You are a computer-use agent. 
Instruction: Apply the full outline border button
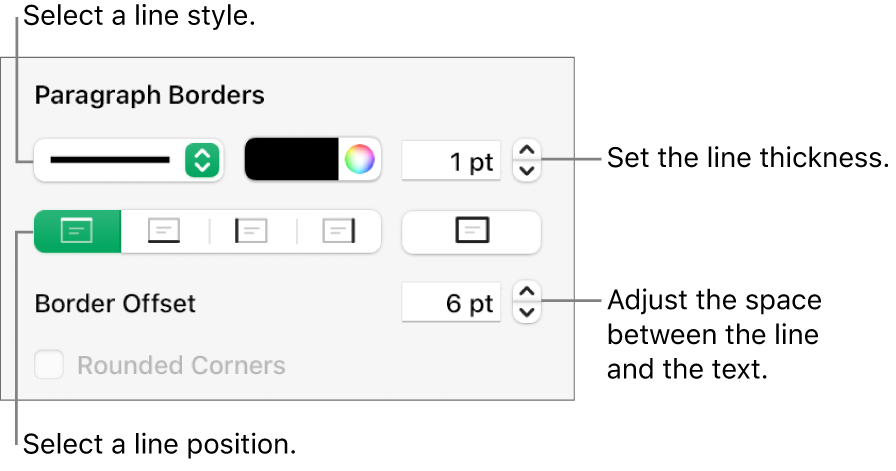tap(471, 230)
